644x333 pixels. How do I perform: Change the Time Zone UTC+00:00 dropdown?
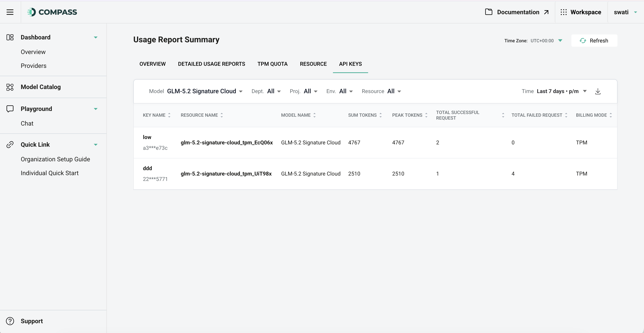coord(546,41)
